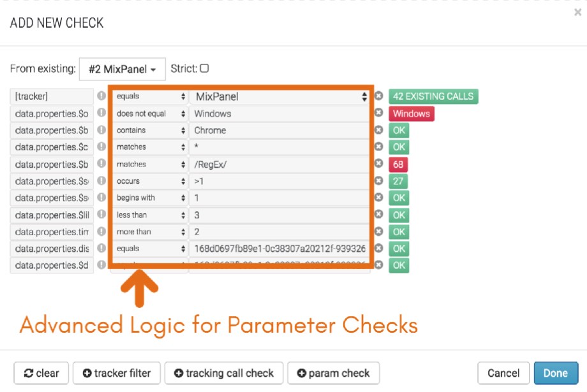Remove the 'occurs >1' check row
The width and height of the screenshot is (587, 392).
[x=379, y=180]
